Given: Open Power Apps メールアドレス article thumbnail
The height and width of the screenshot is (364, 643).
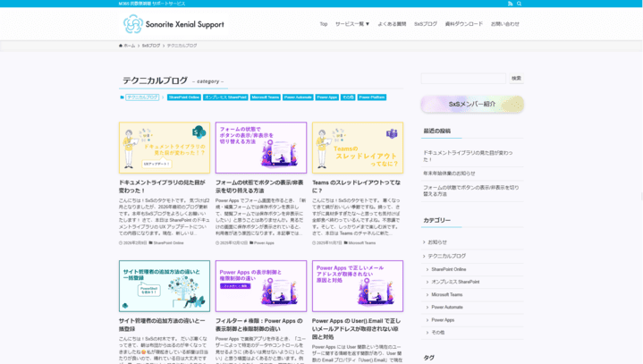Looking at the screenshot, I should click(358, 286).
